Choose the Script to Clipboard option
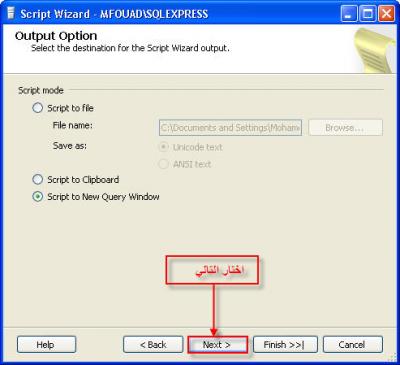This screenshot has height=365, width=400. (38, 180)
